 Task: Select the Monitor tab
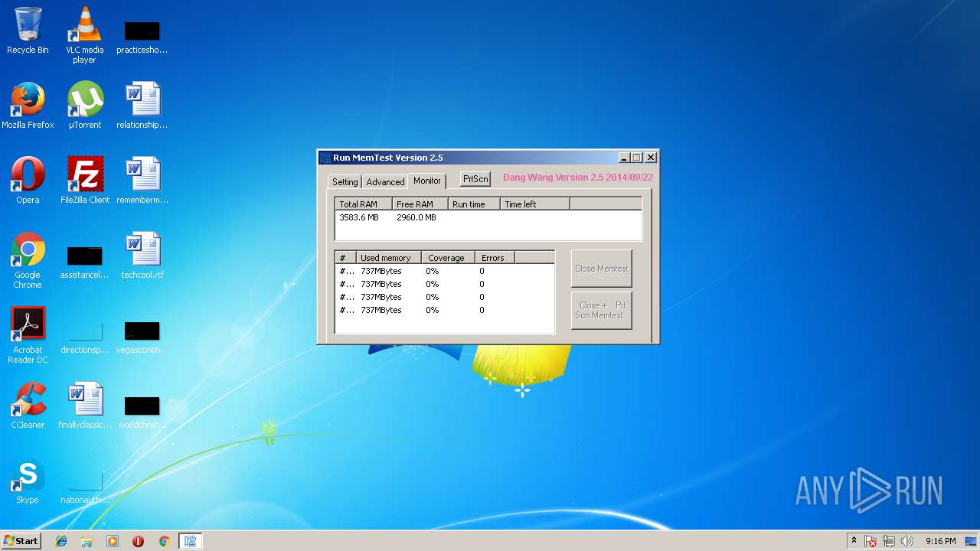[x=427, y=181]
